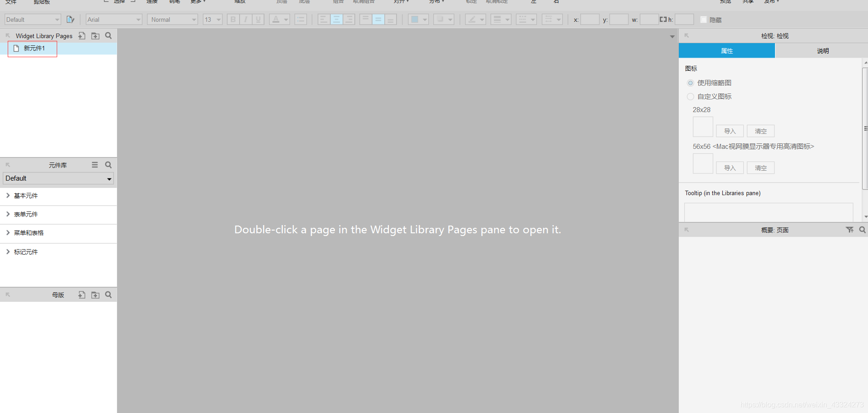Switch to the 说明 tab
Image resolution: width=868 pixels, height=413 pixels.
tap(822, 51)
